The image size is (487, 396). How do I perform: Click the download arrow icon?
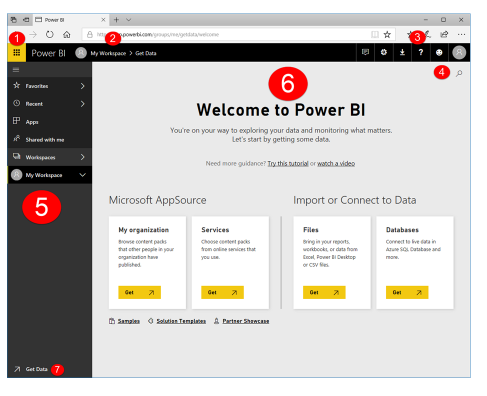point(402,52)
